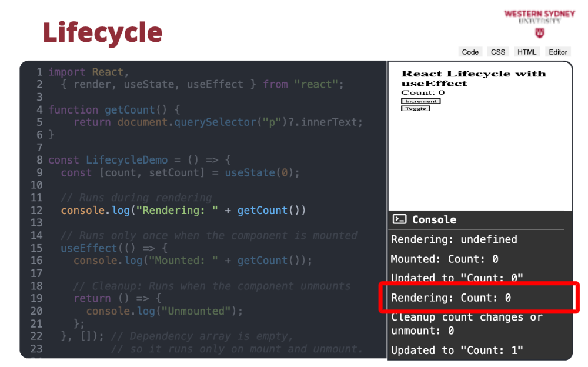This screenshot has width=588, height=367.
Task: Click the console.log Rendering line in code
Action: [x=183, y=211]
